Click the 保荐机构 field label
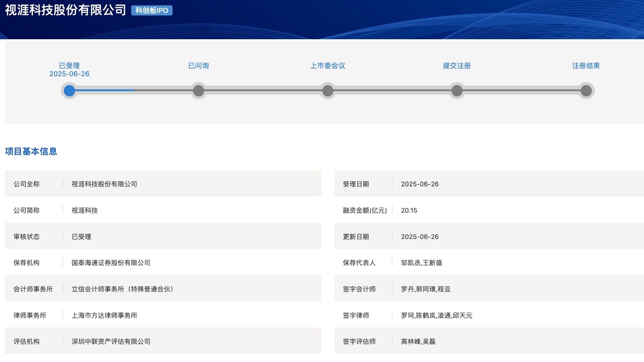 point(27,263)
